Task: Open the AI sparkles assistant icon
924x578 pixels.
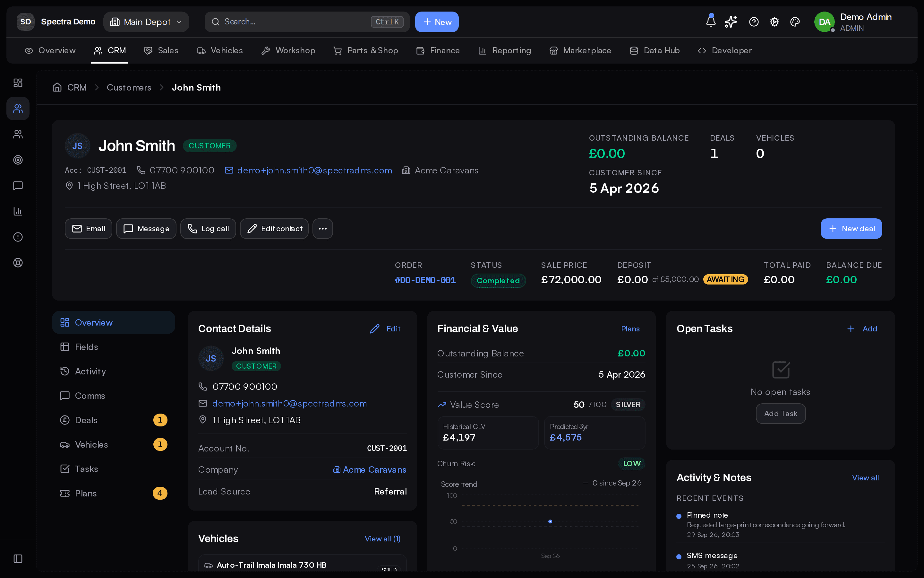Action: point(731,22)
